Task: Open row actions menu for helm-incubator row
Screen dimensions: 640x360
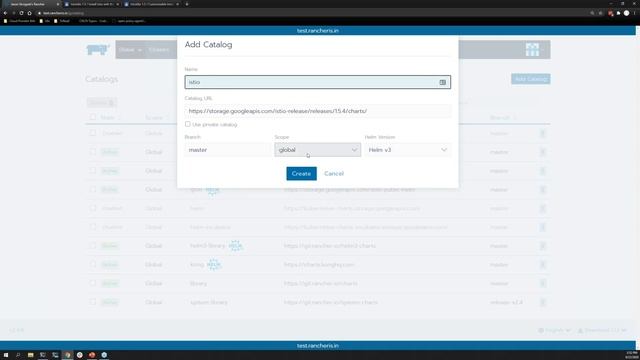Action: click(x=542, y=227)
